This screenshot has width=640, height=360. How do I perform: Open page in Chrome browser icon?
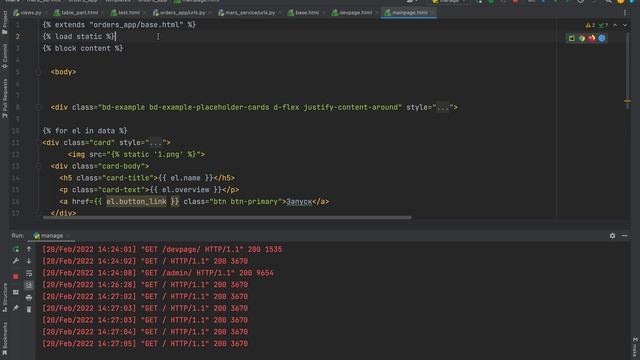coord(582,38)
